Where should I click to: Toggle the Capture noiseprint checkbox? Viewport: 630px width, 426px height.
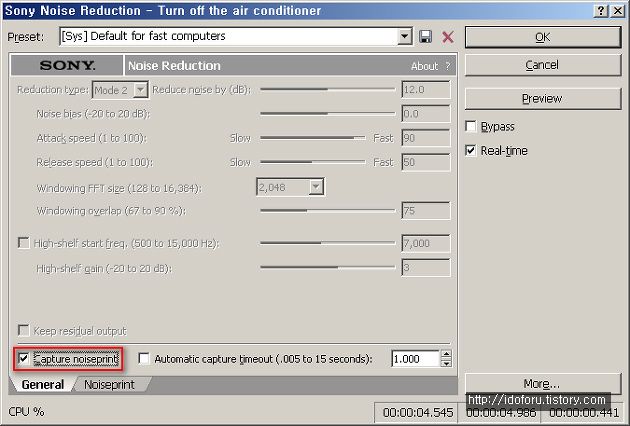pyautogui.click(x=24, y=358)
